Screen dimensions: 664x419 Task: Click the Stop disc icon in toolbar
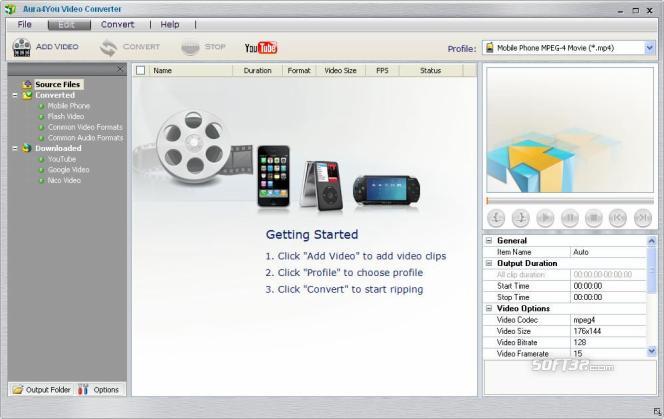[190, 47]
